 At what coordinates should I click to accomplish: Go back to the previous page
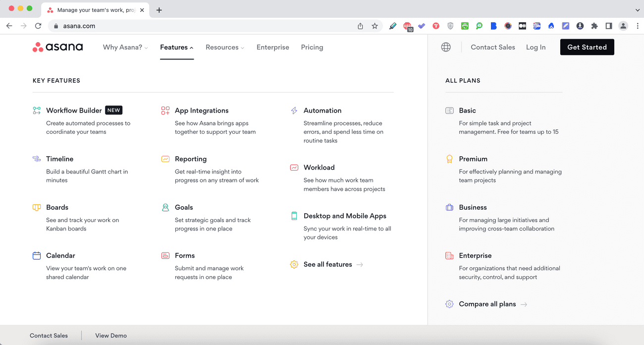coord(9,26)
